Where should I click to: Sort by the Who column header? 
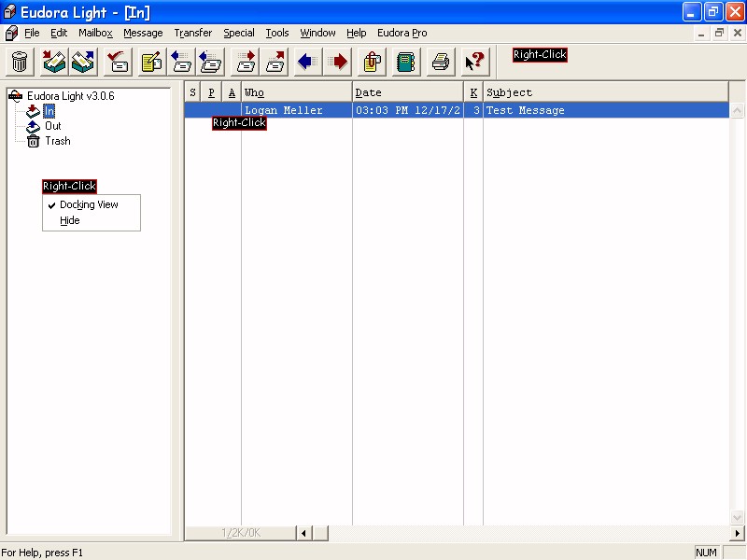(x=297, y=91)
